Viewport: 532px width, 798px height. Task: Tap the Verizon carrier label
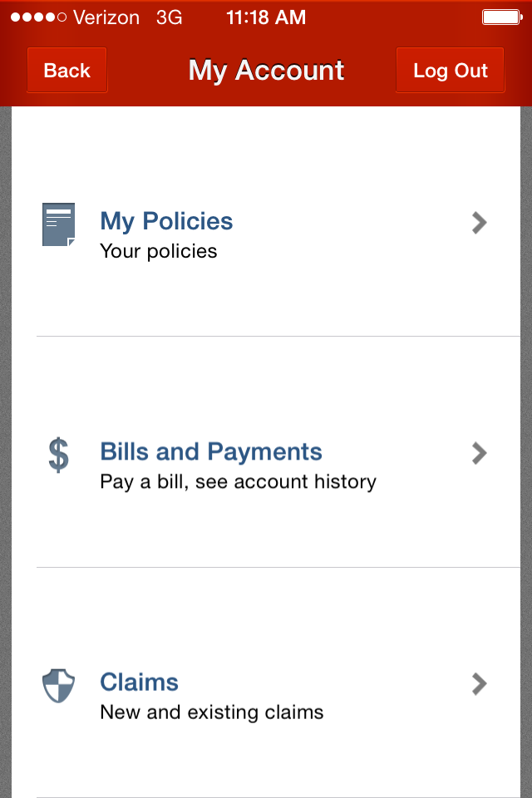tap(106, 17)
